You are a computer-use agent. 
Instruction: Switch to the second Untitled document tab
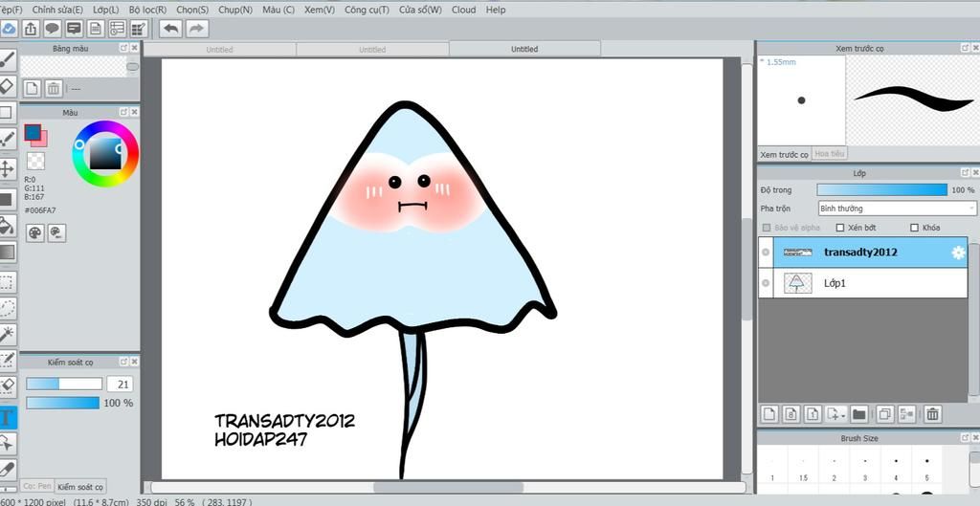372,50
